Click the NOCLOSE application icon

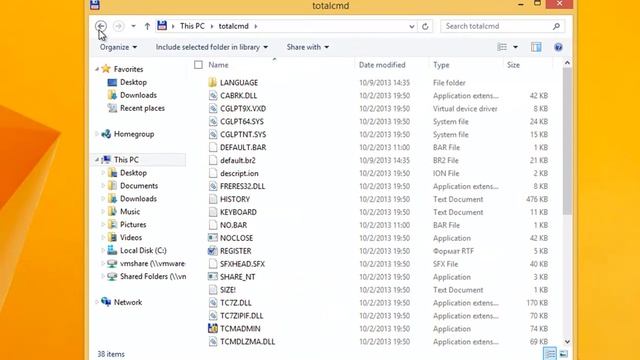[213, 238]
